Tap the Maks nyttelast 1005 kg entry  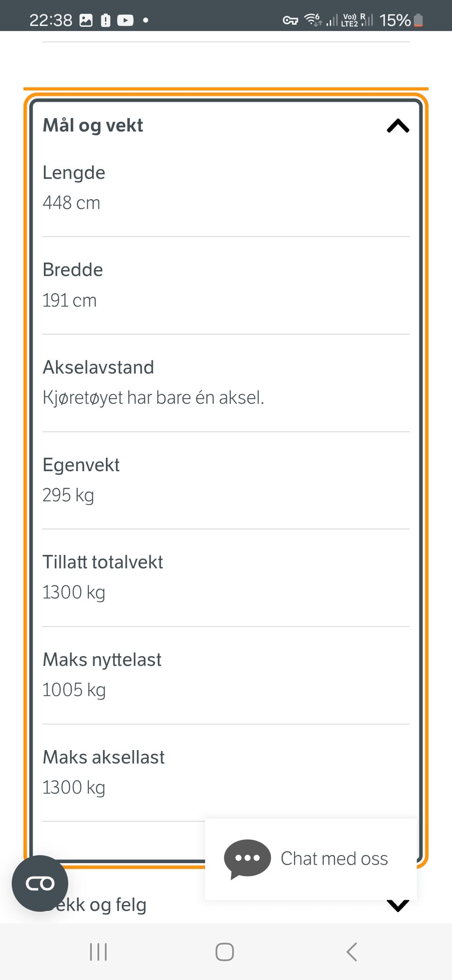[x=225, y=675]
